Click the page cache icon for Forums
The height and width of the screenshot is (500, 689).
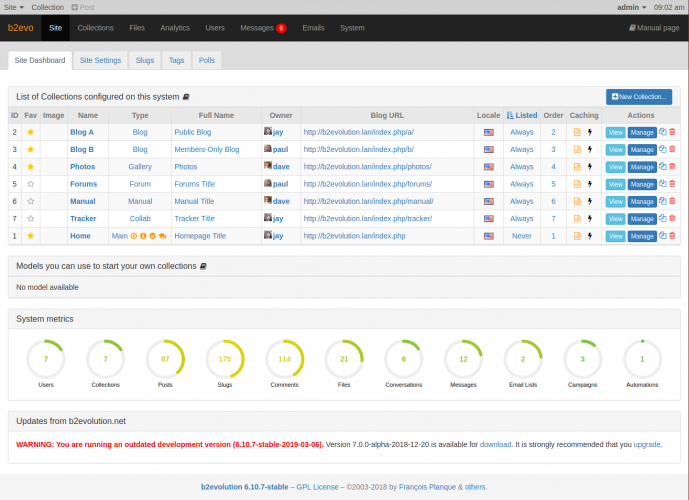point(577,184)
